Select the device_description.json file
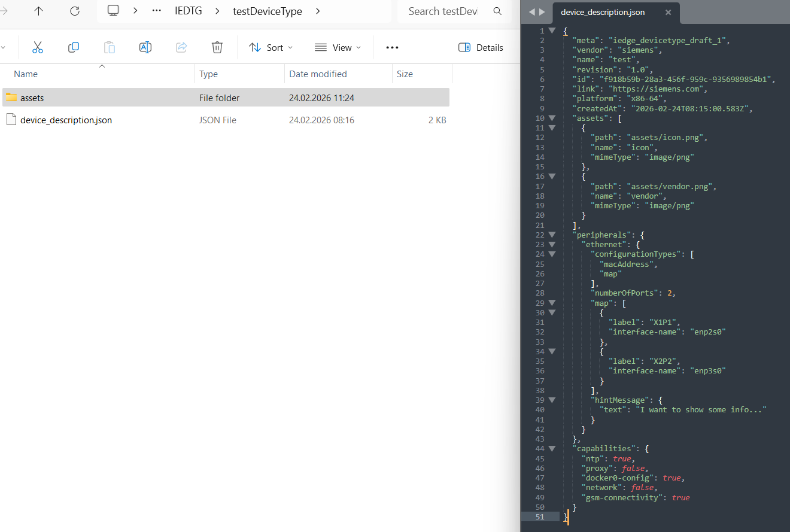790x532 pixels. pyautogui.click(x=66, y=120)
